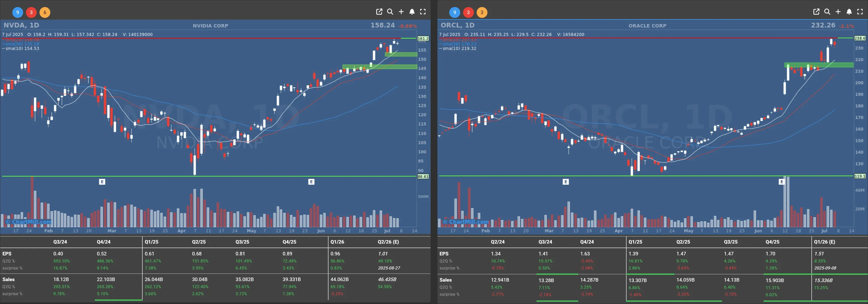
Task: Click NVDA earnings marker E near late May
Action: point(311,182)
